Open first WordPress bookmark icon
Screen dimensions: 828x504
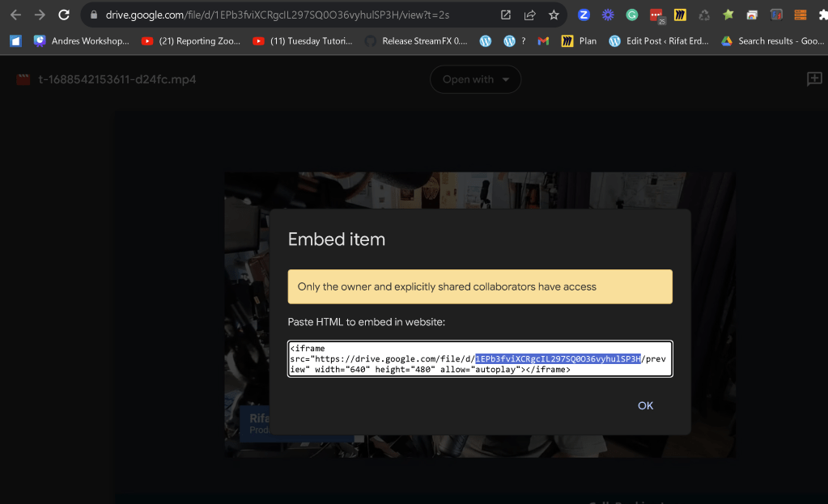tap(486, 40)
